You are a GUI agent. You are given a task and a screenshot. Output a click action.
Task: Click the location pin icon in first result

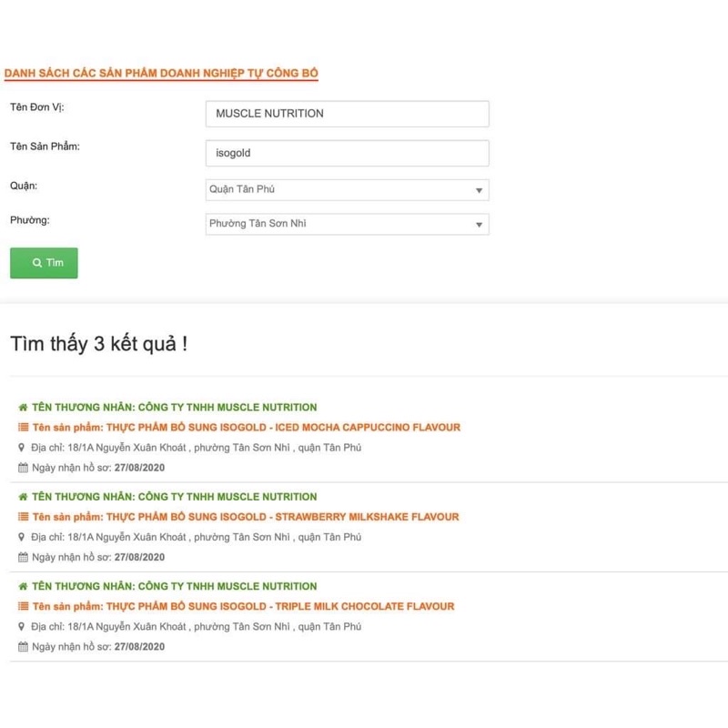coord(22,448)
